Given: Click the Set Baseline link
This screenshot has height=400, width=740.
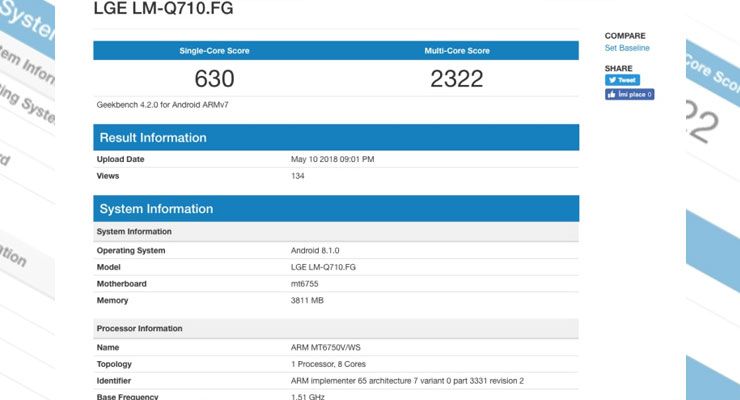Looking at the screenshot, I should point(627,48).
